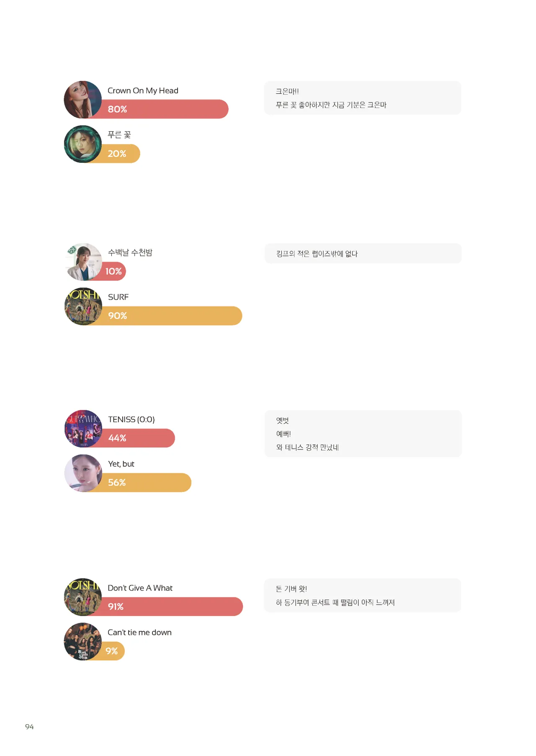536x756 pixels.
Task: Click the yellow 20% poll bar
Action: 121,154
